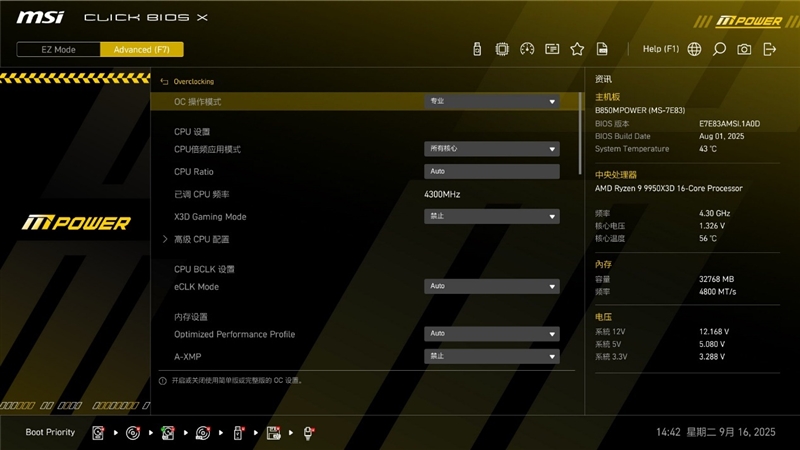
Task: Go back using Overclocking return arrow
Action: (164, 82)
